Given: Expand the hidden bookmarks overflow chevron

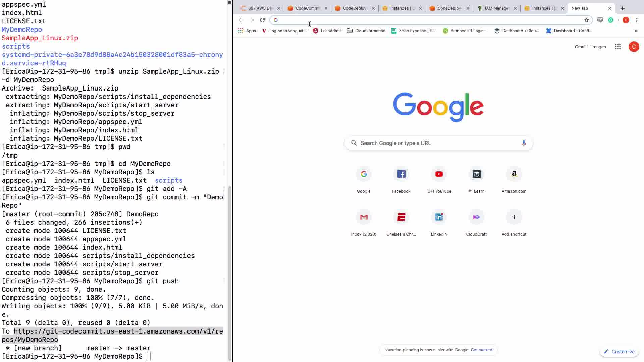Looking at the screenshot, I should click(636, 31).
